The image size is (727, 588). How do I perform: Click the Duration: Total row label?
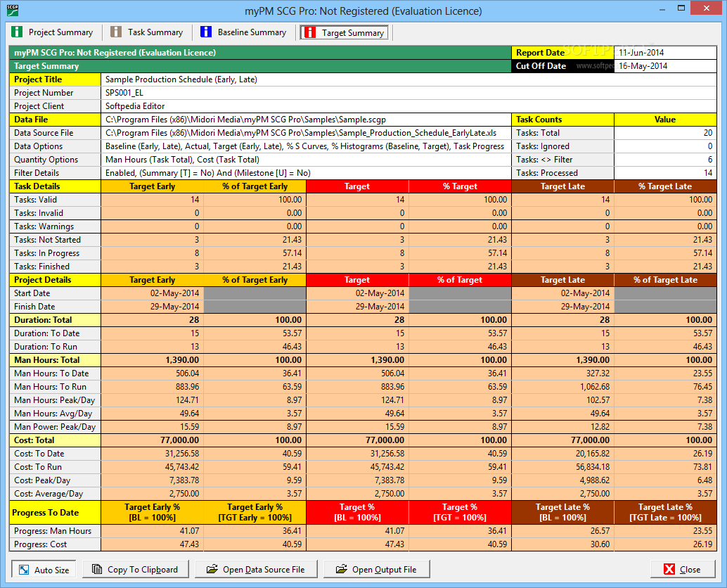coord(55,320)
